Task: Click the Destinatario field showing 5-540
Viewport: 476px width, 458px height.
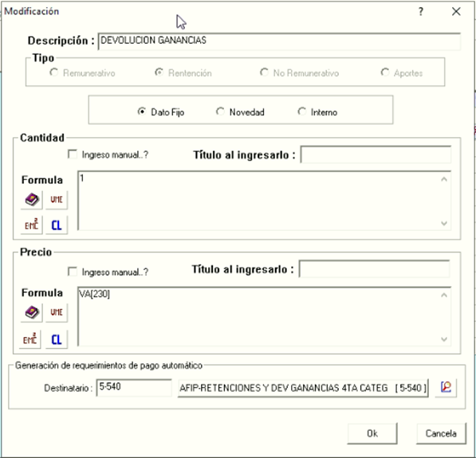Action: click(x=134, y=387)
